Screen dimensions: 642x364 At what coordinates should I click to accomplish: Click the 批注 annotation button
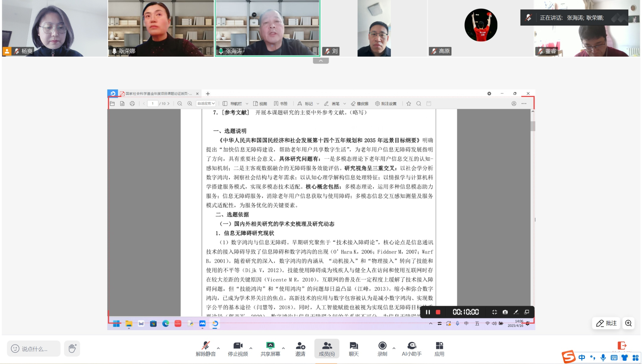(x=606, y=323)
